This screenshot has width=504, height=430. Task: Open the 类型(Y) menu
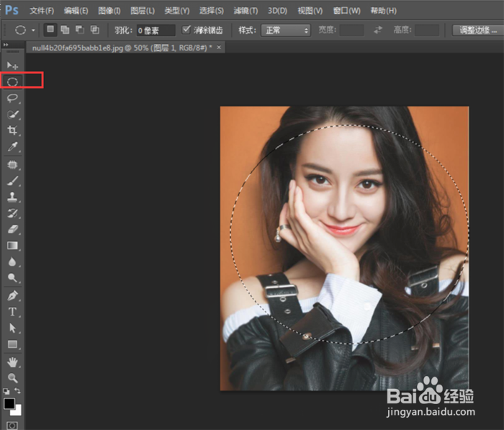pos(177,11)
